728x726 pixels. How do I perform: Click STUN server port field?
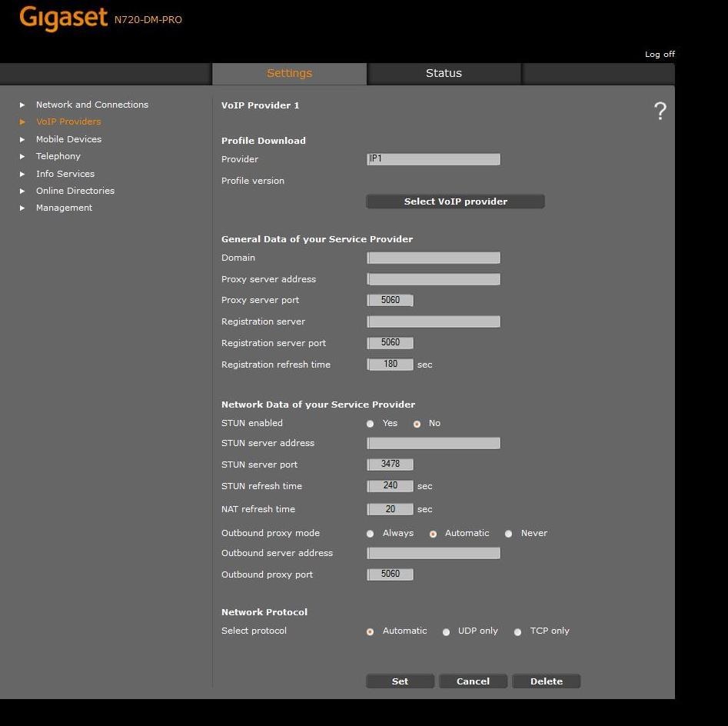click(x=390, y=464)
